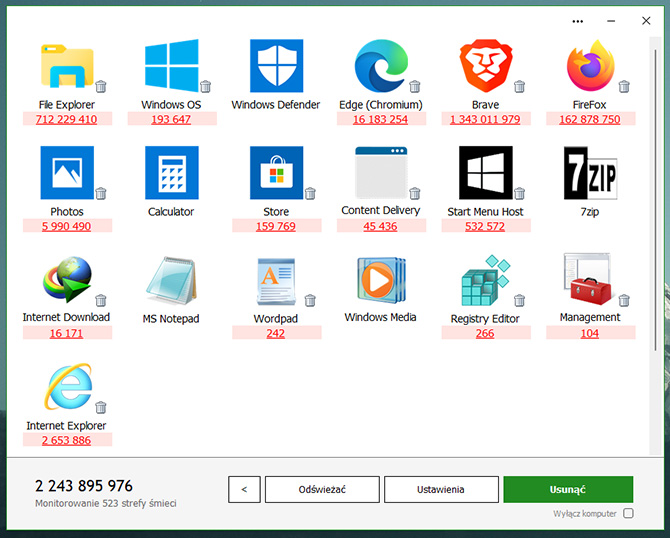
Task: Open Photos size link 5 990 490
Action: click(67, 226)
